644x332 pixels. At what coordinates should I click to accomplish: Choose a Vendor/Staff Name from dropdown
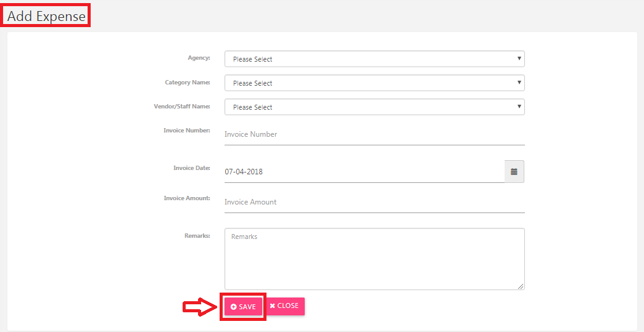click(x=374, y=107)
